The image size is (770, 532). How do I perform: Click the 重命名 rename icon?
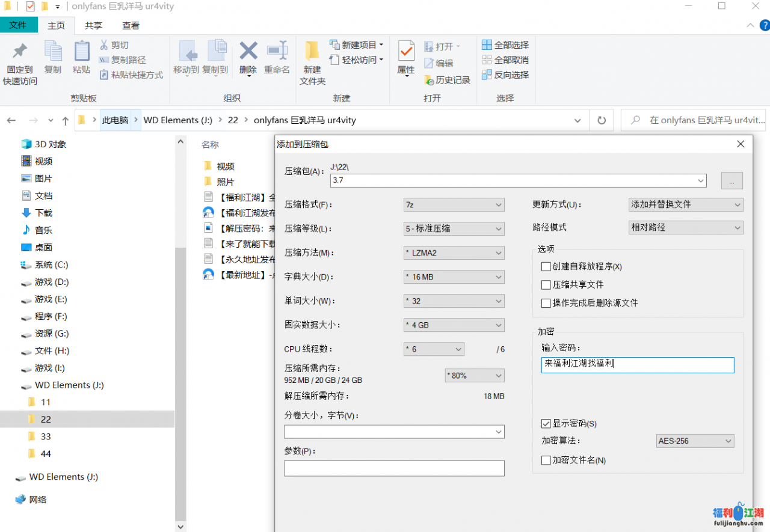click(x=277, y=52)
